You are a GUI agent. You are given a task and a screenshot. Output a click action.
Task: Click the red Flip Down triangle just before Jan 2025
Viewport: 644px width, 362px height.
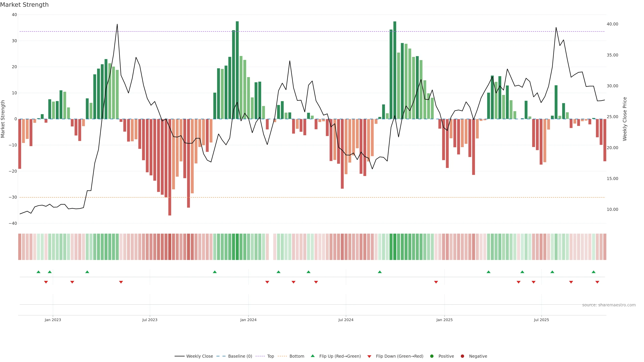(x=436, y=282)
